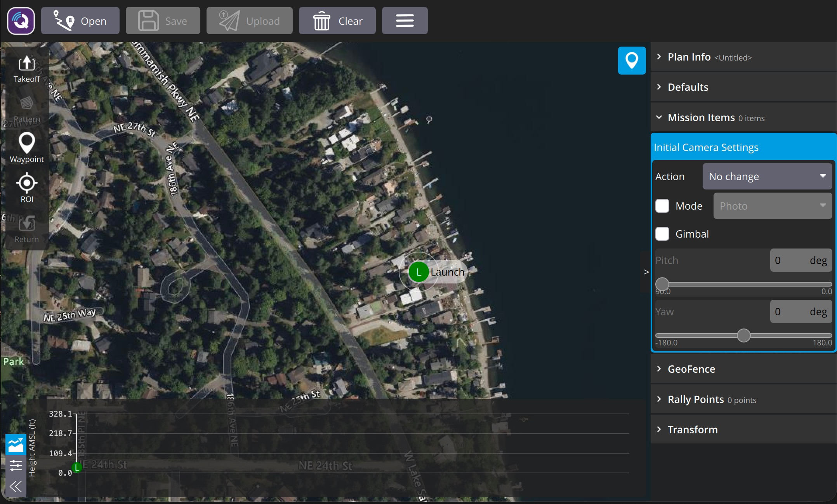This screenshot has width=837, height=504.
Task: Click the blue map location pin icon
Action: [632, 61]
